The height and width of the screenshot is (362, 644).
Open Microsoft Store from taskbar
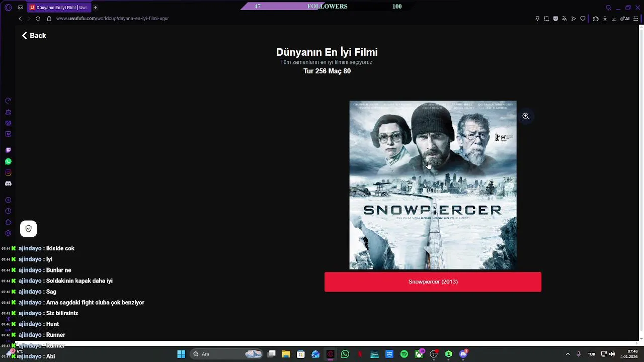[300, 354]
